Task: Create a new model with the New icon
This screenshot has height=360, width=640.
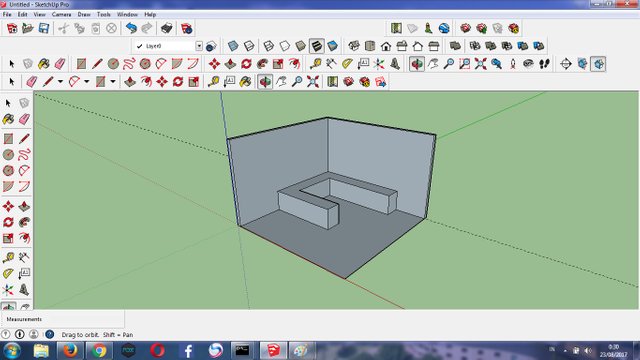Action: click(12, 28)
